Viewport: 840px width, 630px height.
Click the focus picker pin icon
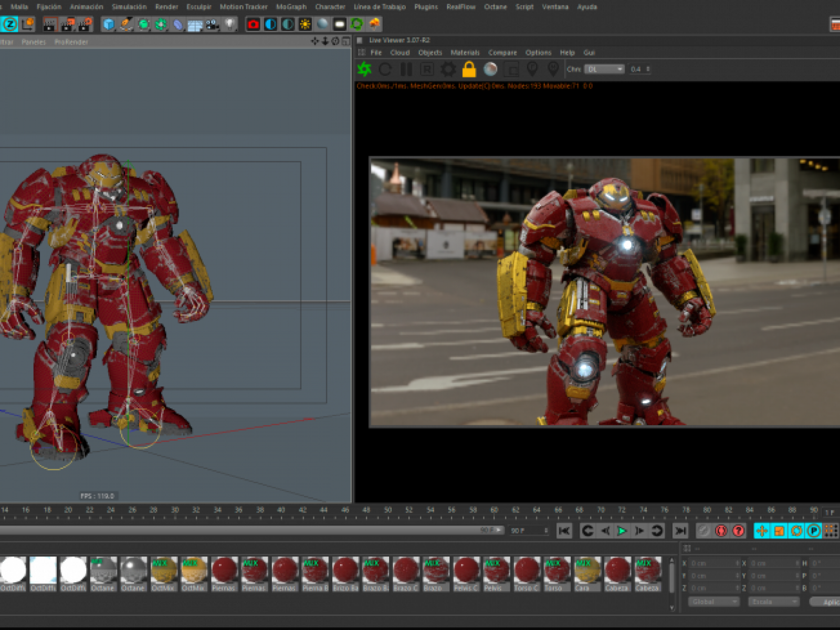pos(532,69)
